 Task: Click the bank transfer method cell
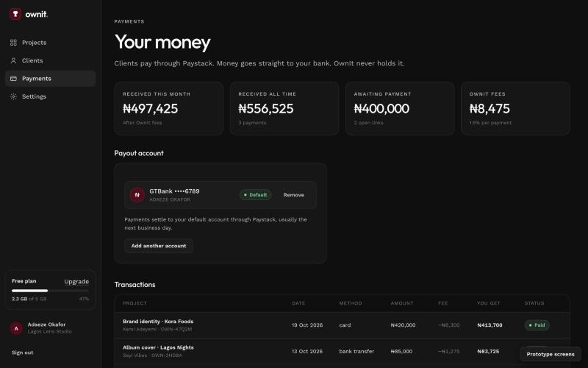(356, 352)
